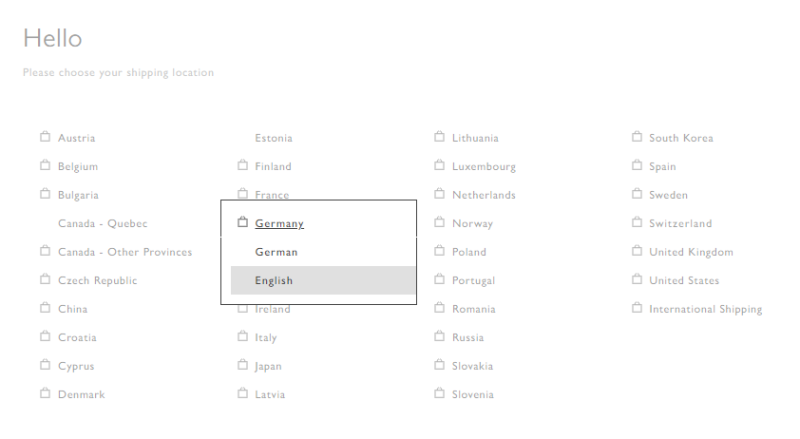Click the bag icon next to Belgium
800x439 pixels.
tap(44, 166)
